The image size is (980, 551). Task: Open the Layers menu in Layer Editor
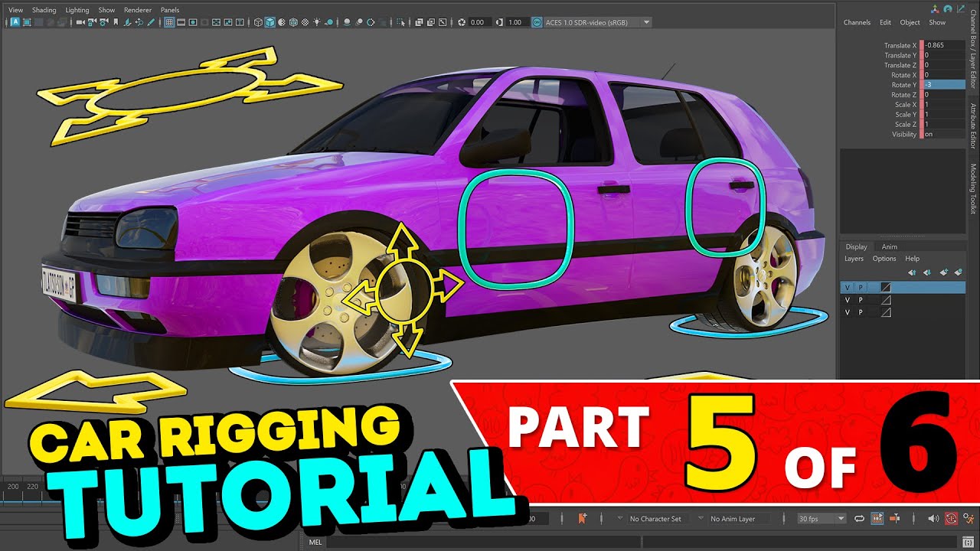tap(854, 259)
